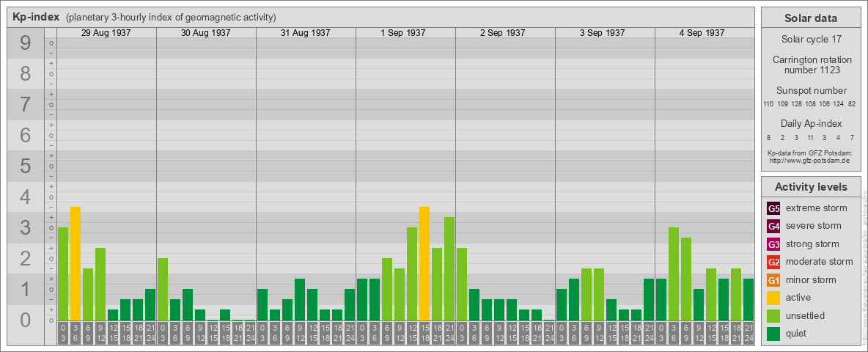Click the 'Kp-data from GFZ Potsdam:' text
Screen dimensions: 868x352
(811, 153)
